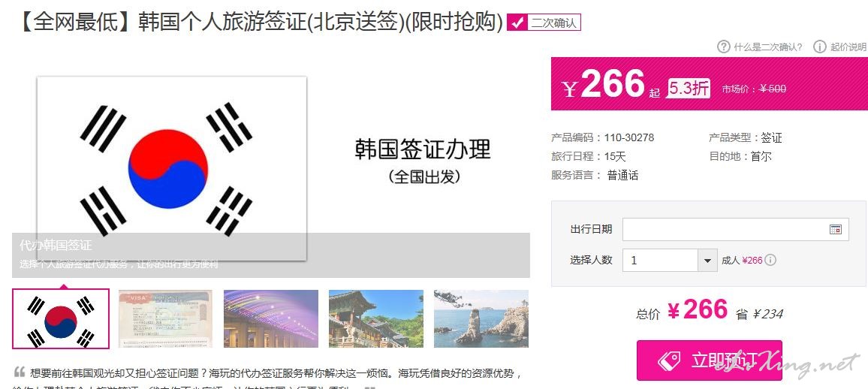Select the seaside rock cliff thumbnail
The width and height of the screenshot is (868, 389).
[x=481, y=318]
